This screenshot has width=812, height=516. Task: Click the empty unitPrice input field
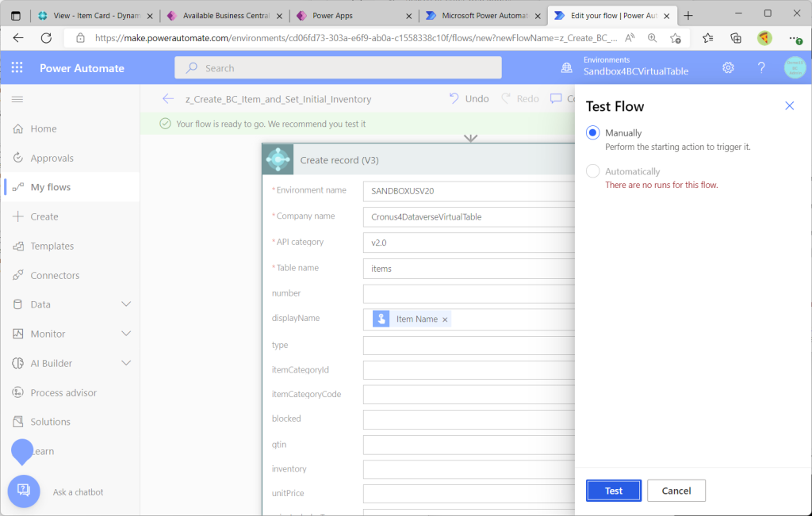point(469,494)
